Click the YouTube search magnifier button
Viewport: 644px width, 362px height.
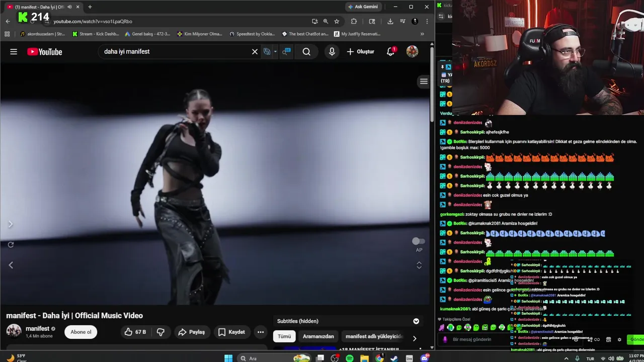[x=306, y=51]
